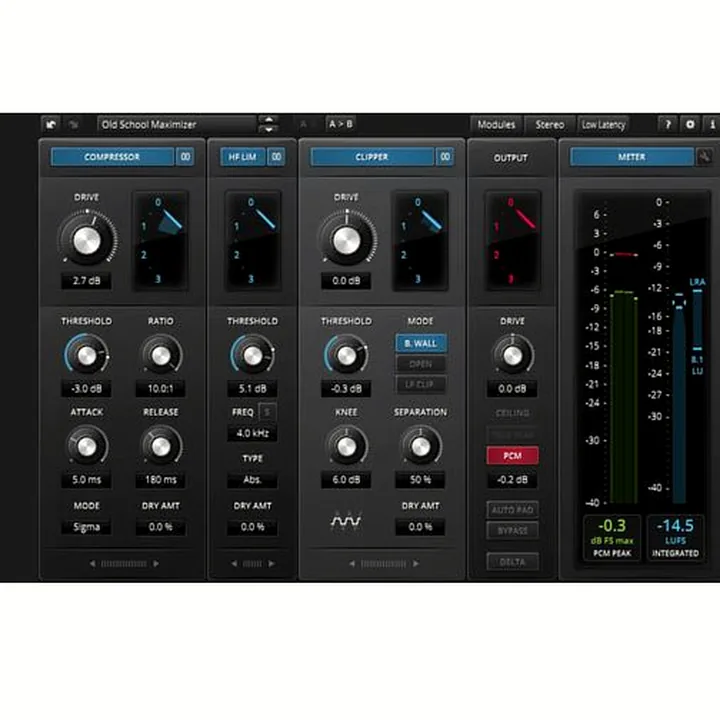Image resolution: width=720 pixels, height=720 pixels.
Task: Toggle the METER module button
Action: 632,157
